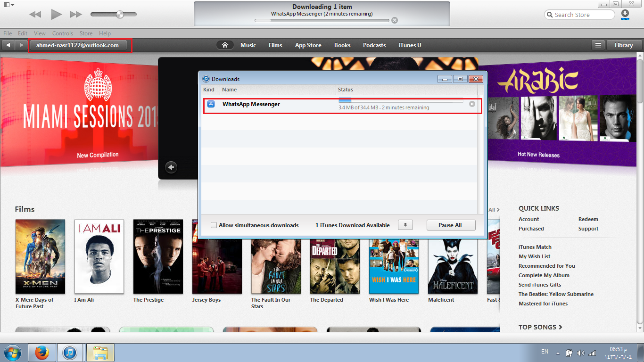
Task: Open the Account quick link
Action: [528, 219]
